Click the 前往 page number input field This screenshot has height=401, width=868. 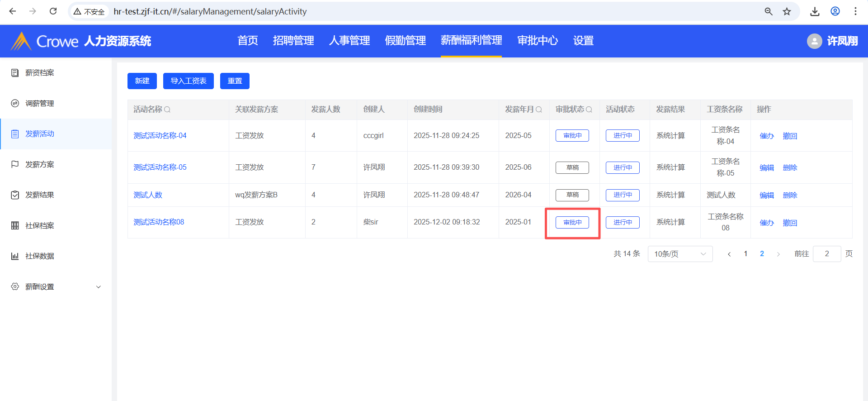[x=826, y=254]
